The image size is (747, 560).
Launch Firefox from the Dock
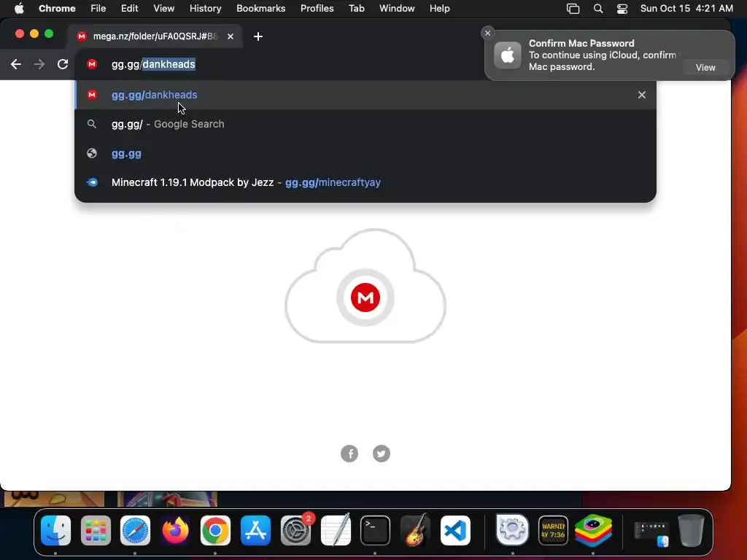(175, 531)
